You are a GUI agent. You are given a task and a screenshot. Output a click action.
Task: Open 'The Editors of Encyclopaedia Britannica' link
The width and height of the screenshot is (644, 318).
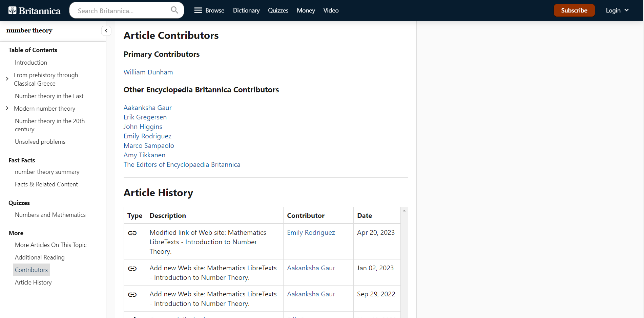point(182,164)
